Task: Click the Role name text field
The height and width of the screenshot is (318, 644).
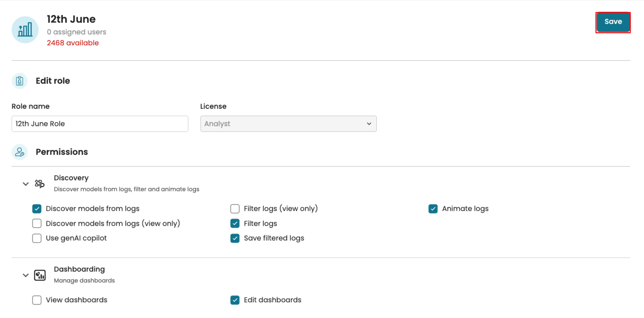Action: (100, 124)
